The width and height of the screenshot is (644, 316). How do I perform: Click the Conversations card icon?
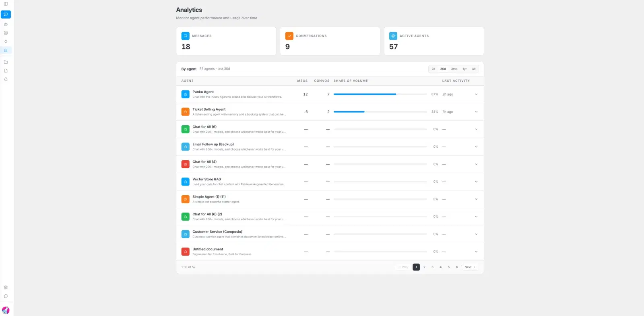pos(289,36)
